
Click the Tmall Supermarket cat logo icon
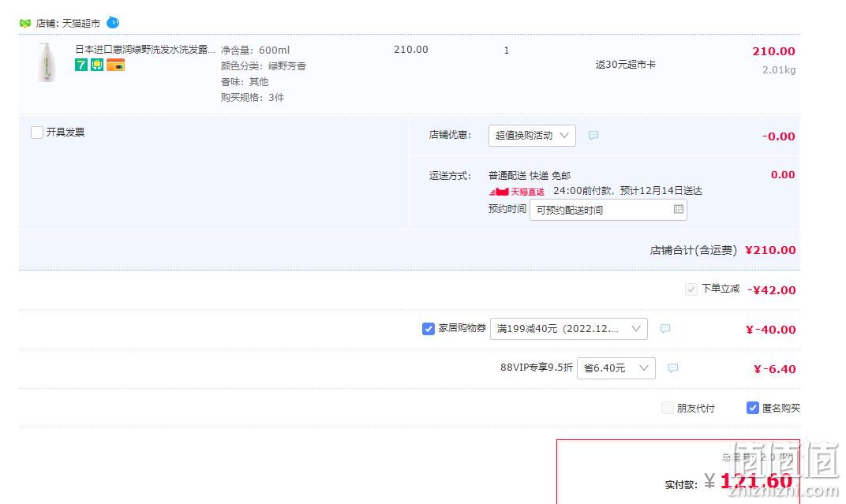(x=24, y=23)
